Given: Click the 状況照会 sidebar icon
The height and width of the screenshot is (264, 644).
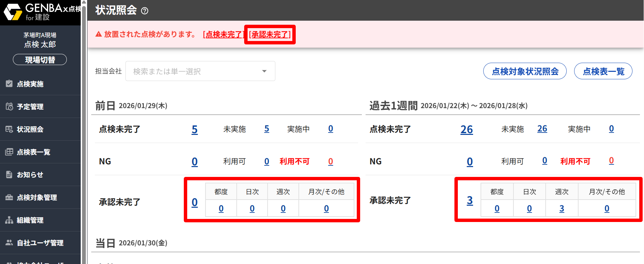Looking at the screenshot, I should (9, 129).
